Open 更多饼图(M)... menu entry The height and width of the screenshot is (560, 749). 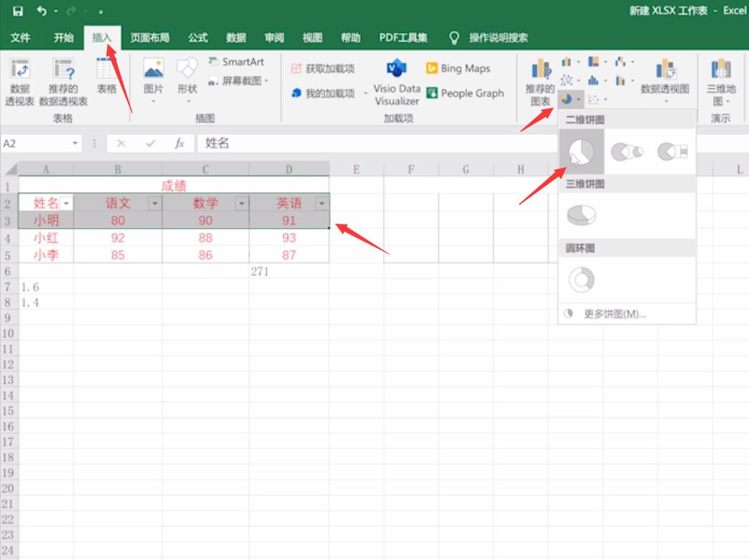[x=627, y=313]
